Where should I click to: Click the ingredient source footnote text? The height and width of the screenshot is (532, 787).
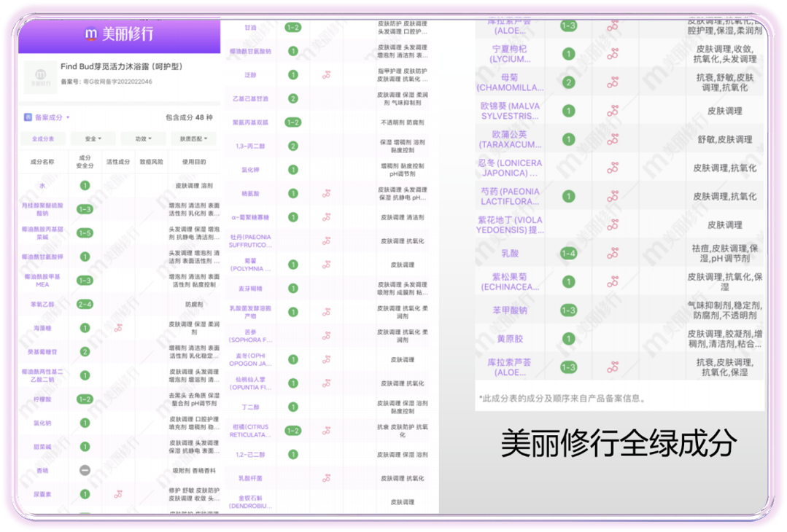click(562, 399)
